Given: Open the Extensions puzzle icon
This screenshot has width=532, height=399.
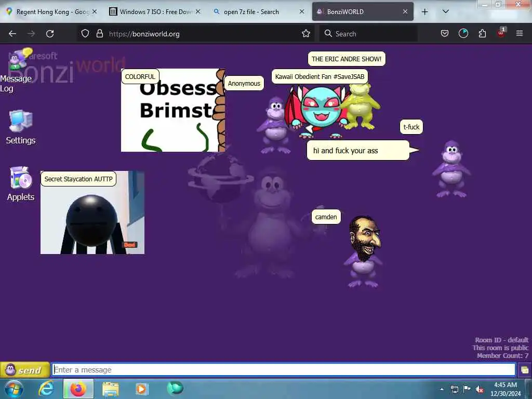Looking at the screenshot, I should (482, 34).
